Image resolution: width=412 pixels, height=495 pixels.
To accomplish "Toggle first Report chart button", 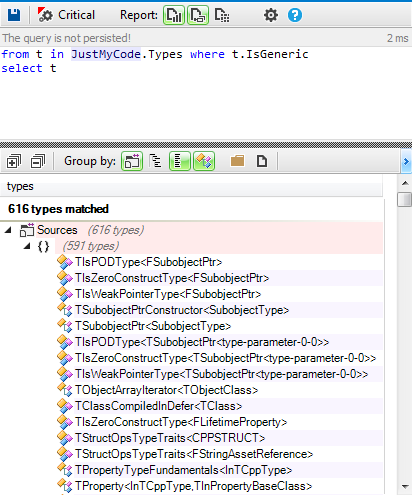I will [174, 15].
